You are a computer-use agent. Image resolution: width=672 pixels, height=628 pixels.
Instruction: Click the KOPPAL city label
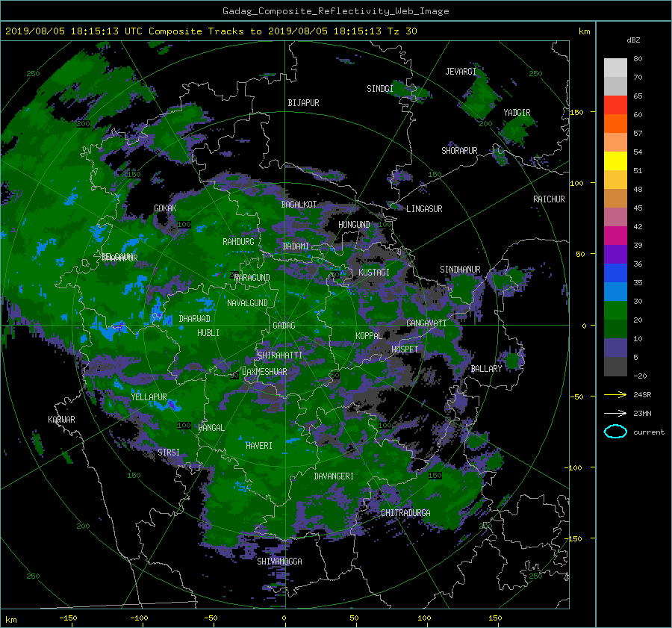click(369, 336)
